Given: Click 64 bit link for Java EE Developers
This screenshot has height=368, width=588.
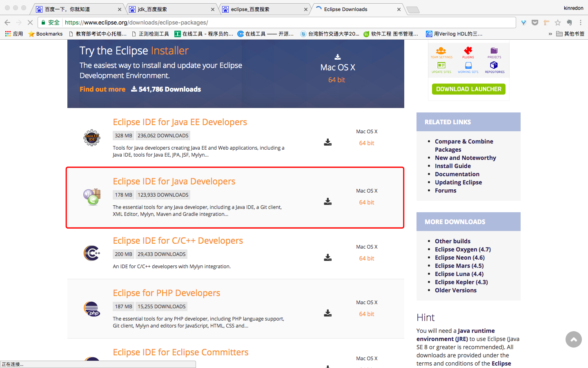Looking at the screenshot, I should click(x=367, y=143).
